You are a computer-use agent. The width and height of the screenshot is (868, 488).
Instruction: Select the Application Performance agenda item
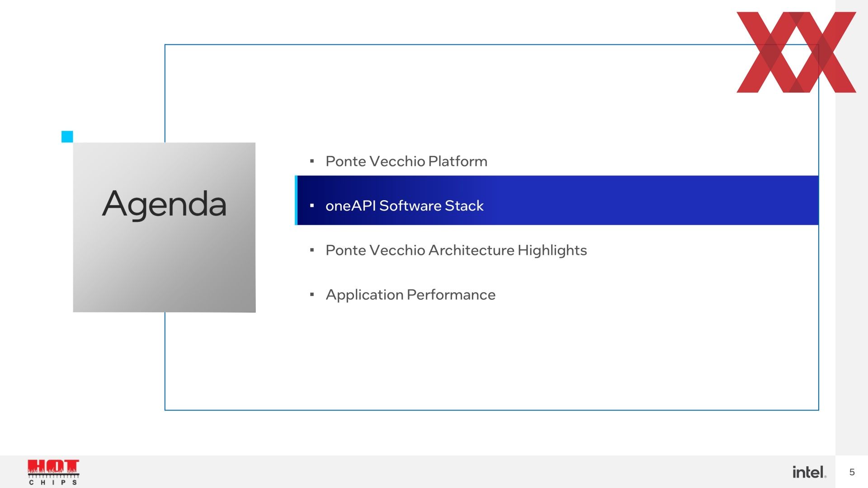(410, 295)
